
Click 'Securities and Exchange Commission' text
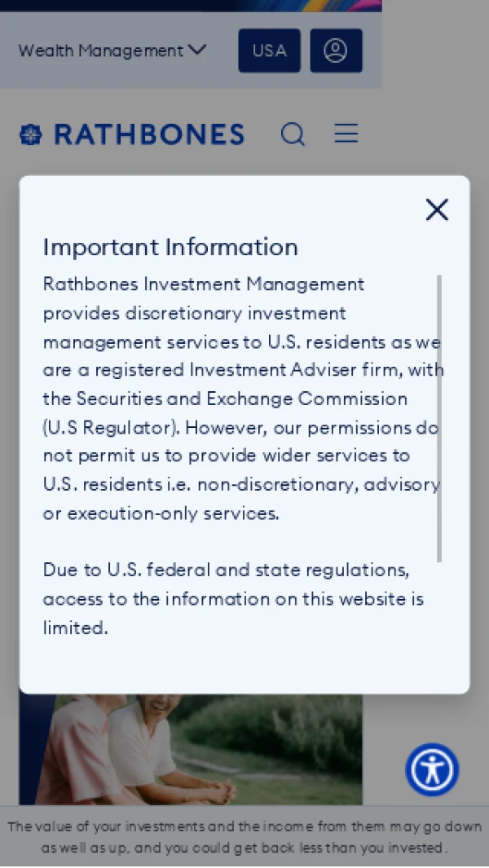tap(241, 399)
